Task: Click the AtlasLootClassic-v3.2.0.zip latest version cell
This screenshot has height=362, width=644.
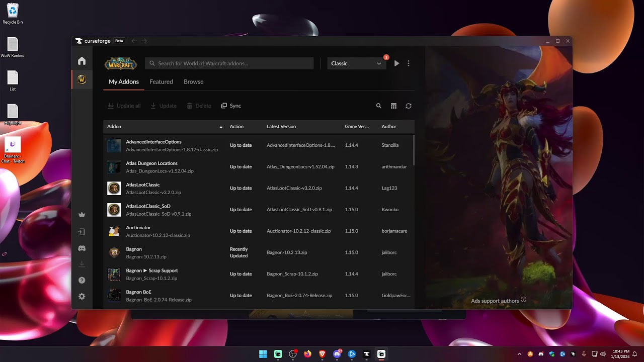Action: pos(294,188)
